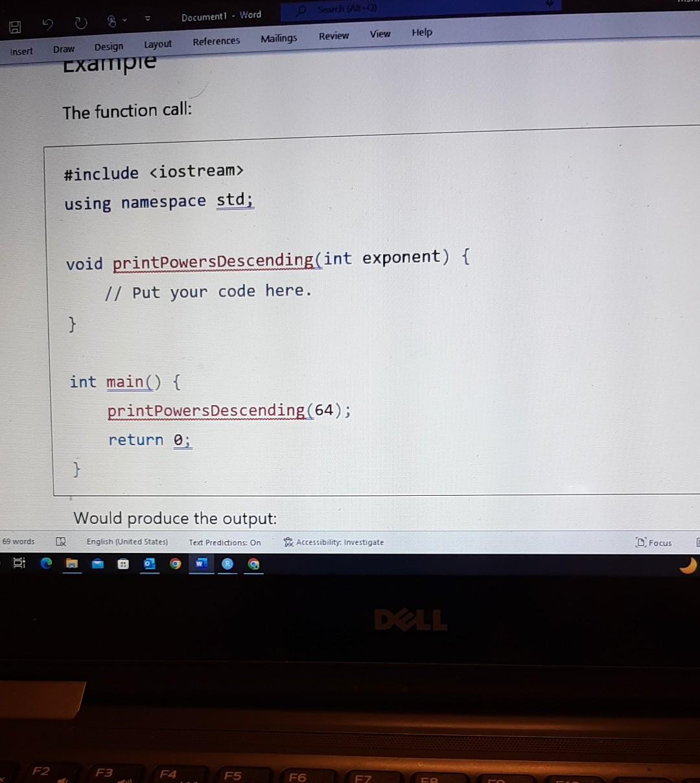This screenshot has width=700, height=783.
Task: Open Word from the taskbar
Action: point(201,563)
